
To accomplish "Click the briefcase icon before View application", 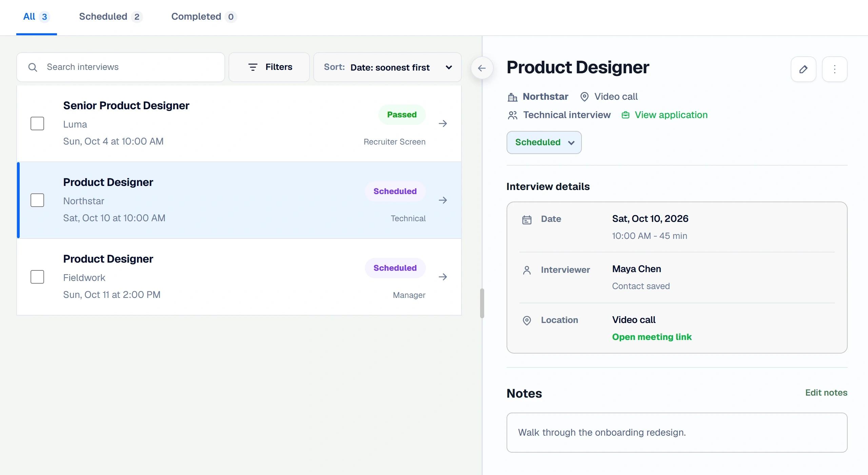I will [625, 115].
